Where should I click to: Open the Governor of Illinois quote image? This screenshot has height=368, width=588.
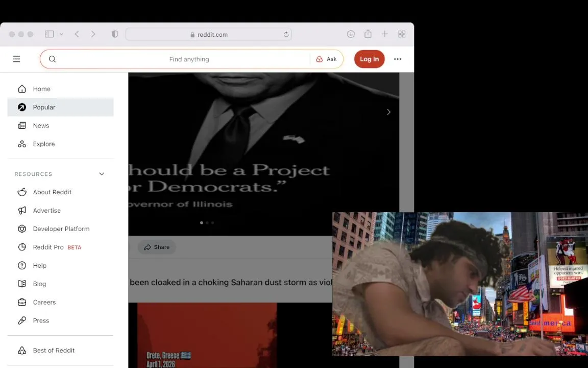click(263, 154)
